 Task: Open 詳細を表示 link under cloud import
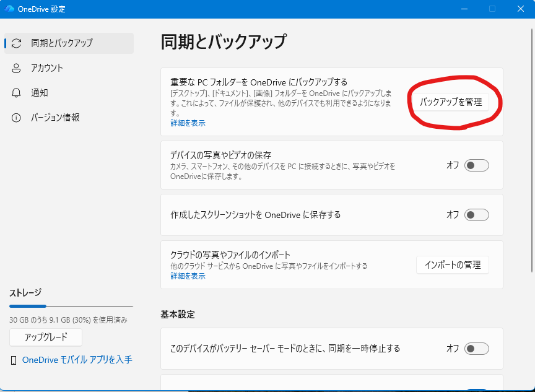(188, 276)
